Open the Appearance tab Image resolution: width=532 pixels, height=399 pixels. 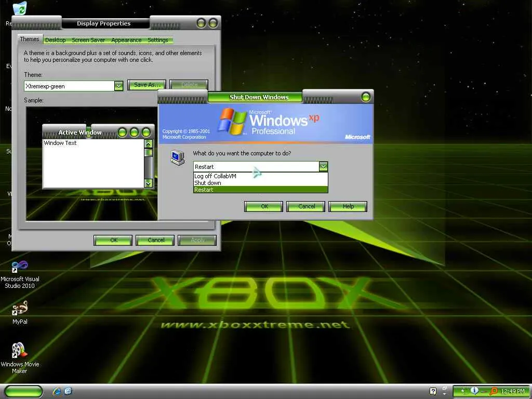click(x=126, y=40)
